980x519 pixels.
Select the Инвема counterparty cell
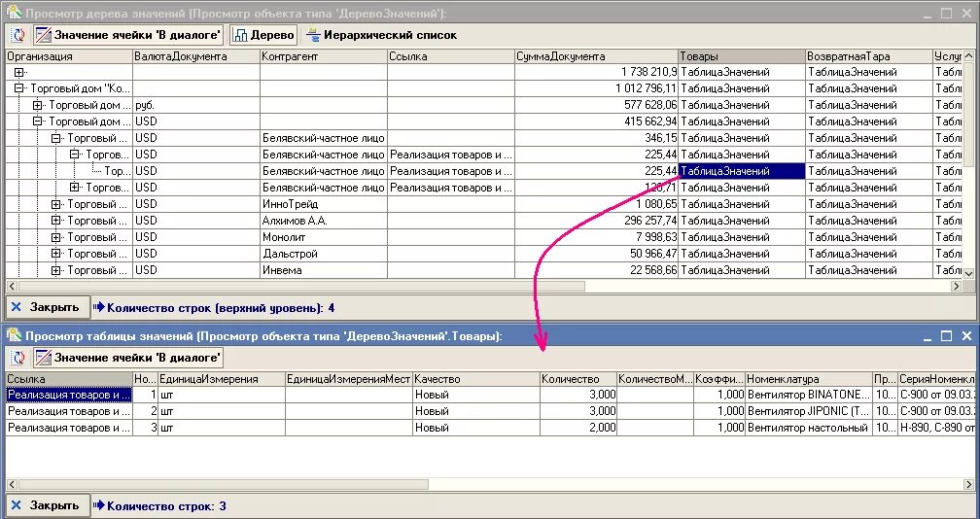coord(324,270)
